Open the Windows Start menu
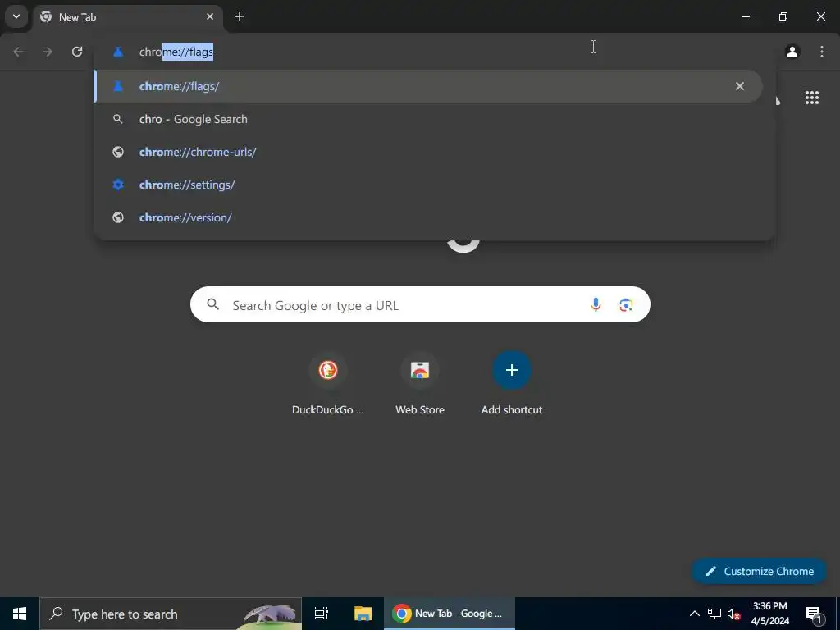Viewport: 840px width, 630px height. [x=20, y=614]
